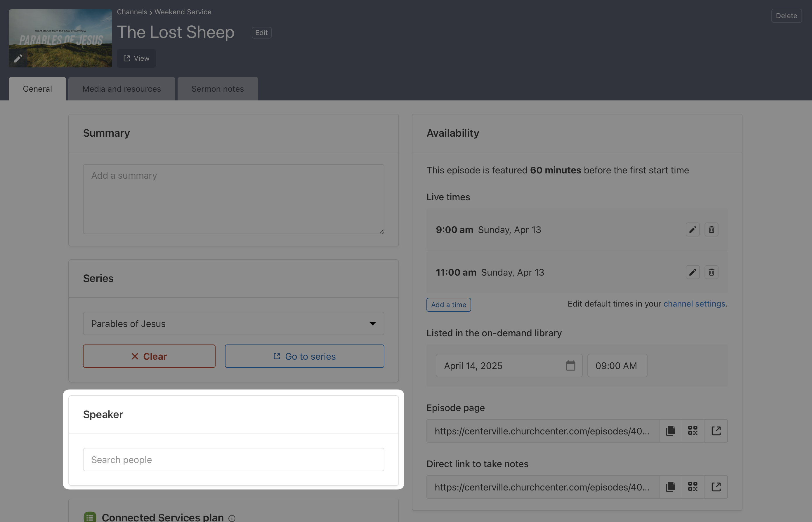Show QR code for Episode page
The image size is (812, 522).
[693, 431]
